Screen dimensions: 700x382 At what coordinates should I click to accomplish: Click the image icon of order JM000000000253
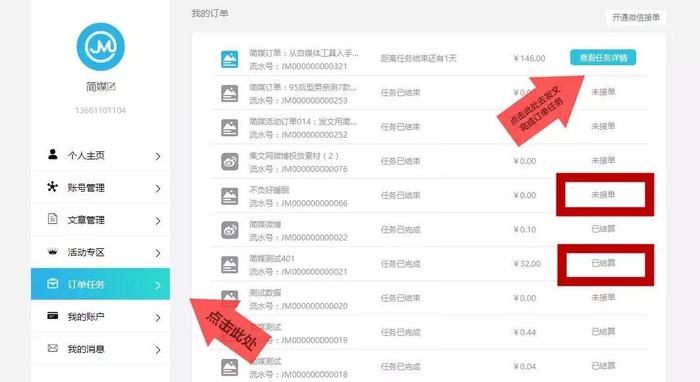(x=230, y=93)
